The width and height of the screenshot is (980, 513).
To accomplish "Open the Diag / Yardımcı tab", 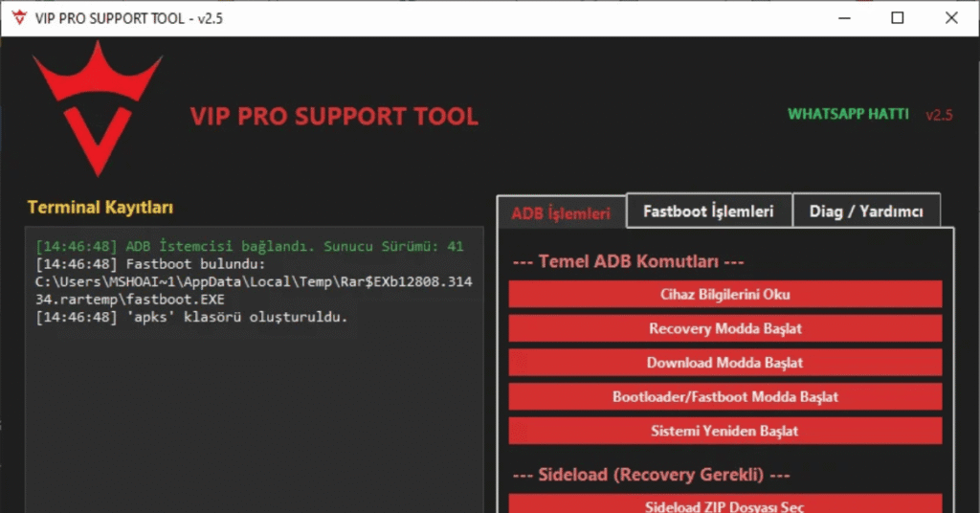I will pyautogui.click(x=866, y=212).
